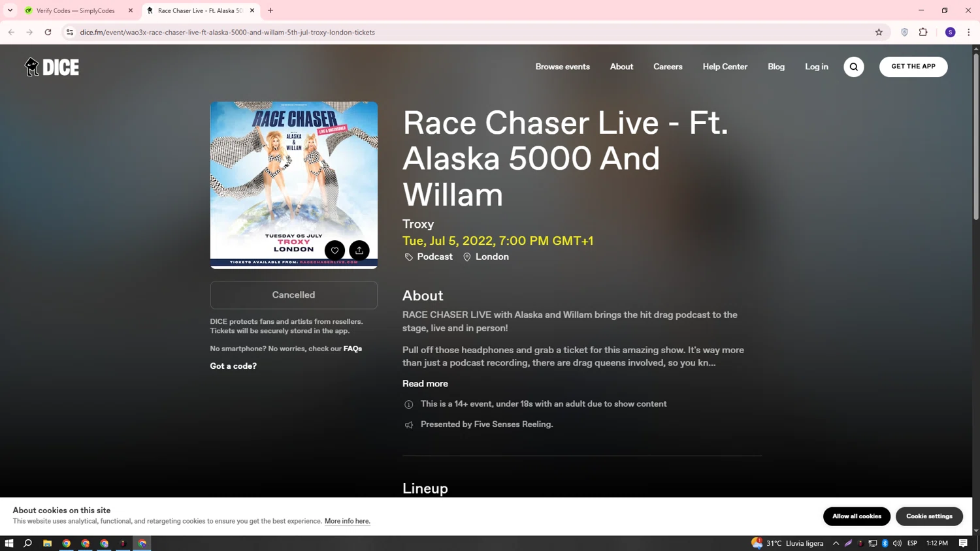Reload the page

(48, 32)
